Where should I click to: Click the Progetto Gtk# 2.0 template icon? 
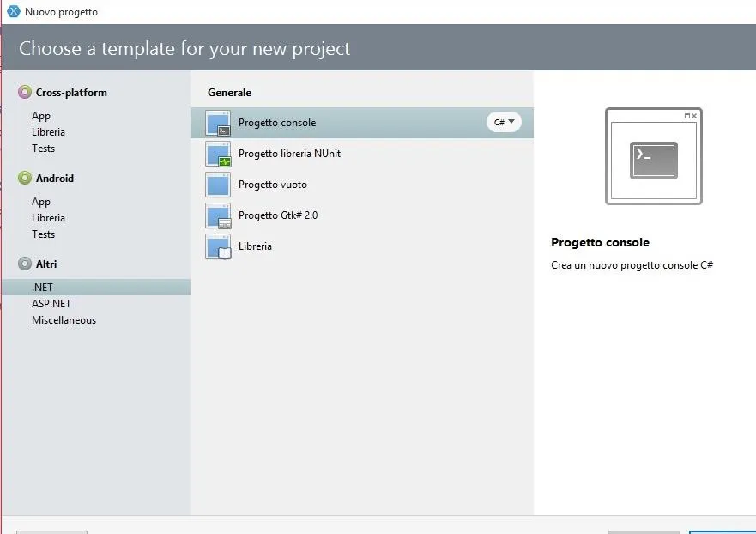218,215
